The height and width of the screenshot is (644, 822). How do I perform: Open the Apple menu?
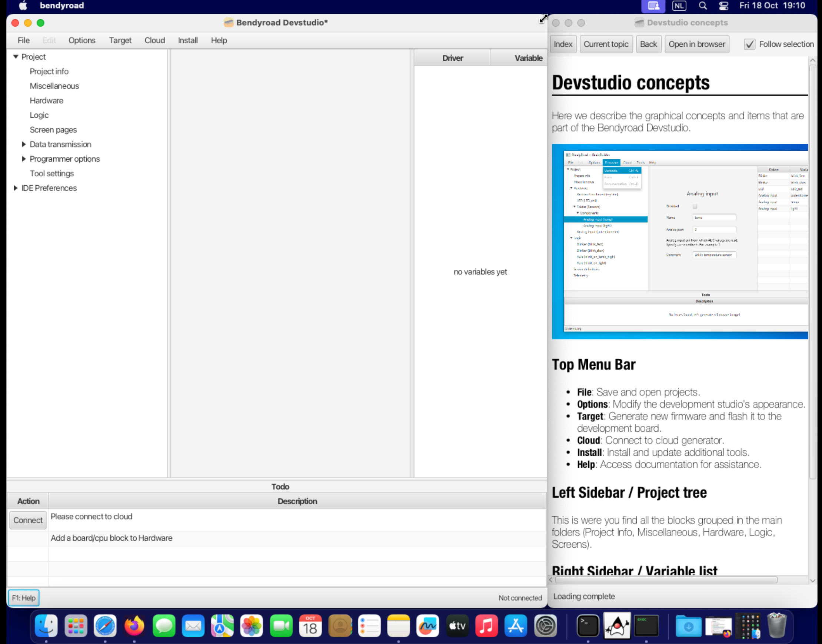click(x=23, y=6)
